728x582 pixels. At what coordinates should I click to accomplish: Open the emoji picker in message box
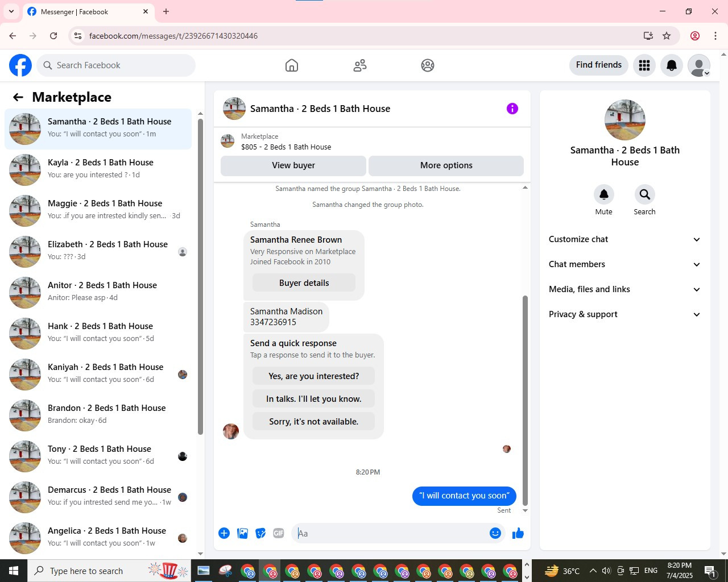495,533
